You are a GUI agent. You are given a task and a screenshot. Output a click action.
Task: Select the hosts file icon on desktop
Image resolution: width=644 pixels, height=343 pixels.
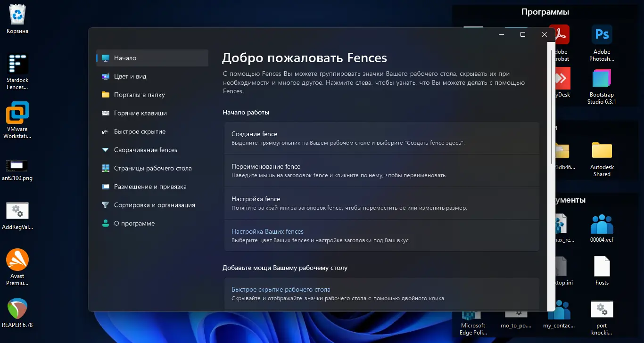(602, 271)
